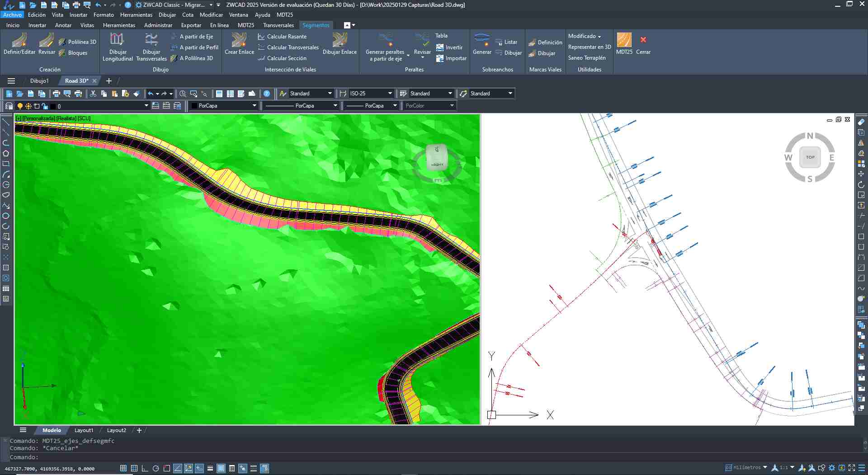Toggle ortho mode in status bar
The width and height of the screenshot is (868, 475).
coord(145,468)
